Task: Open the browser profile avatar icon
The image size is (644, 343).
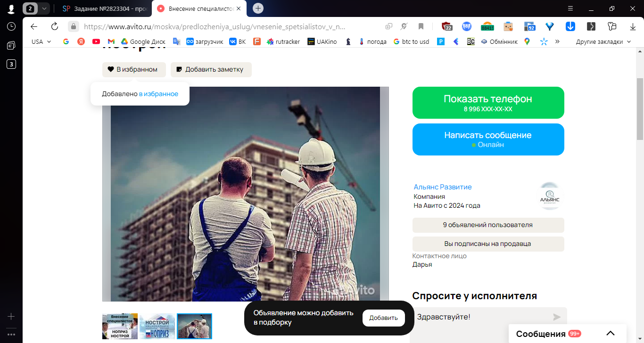Action: coord(11,8)
